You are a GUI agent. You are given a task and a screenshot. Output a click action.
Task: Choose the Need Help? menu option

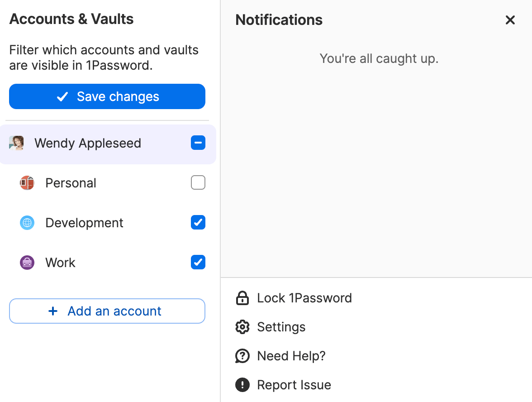[x=291, y=356]
